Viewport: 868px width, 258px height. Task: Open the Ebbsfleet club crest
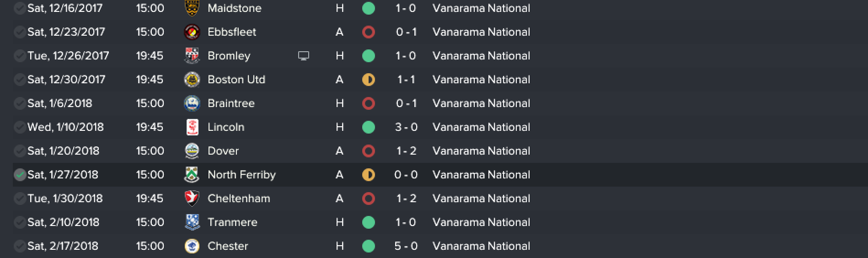coord(192,32)
